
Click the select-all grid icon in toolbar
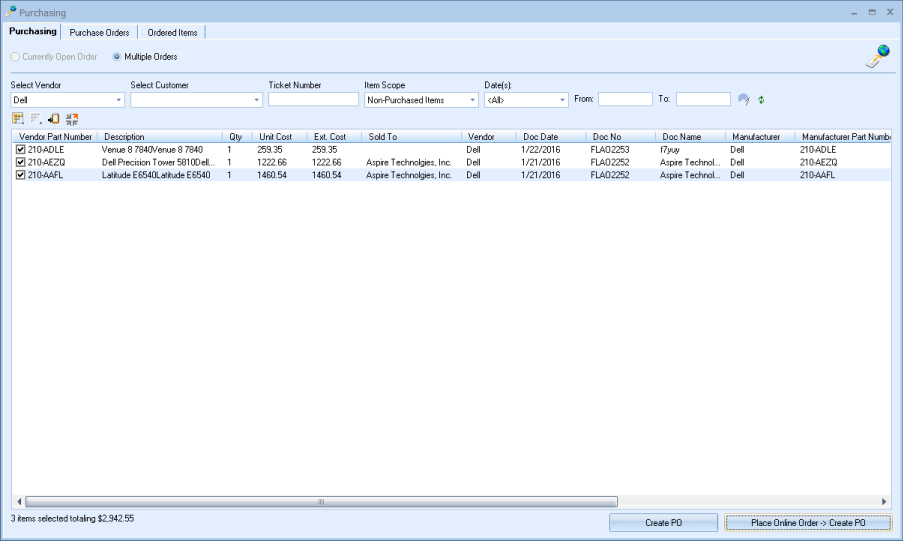pyautogui.click(x=17, y=119)
